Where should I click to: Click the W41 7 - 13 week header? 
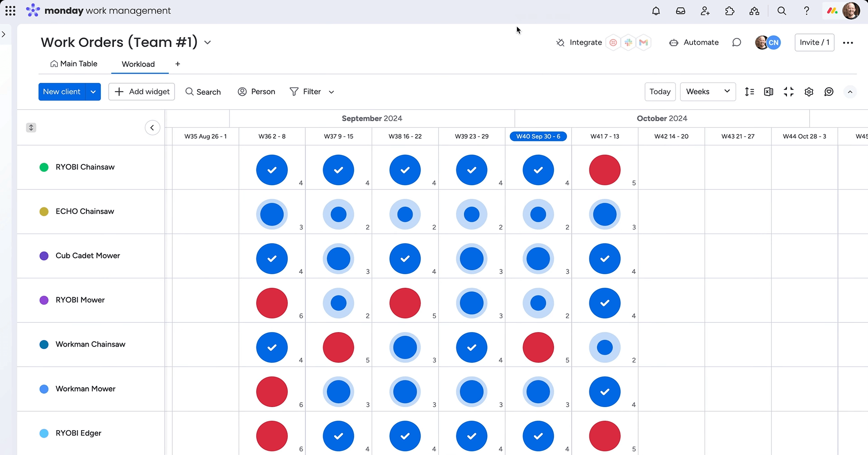click(605, 136)
